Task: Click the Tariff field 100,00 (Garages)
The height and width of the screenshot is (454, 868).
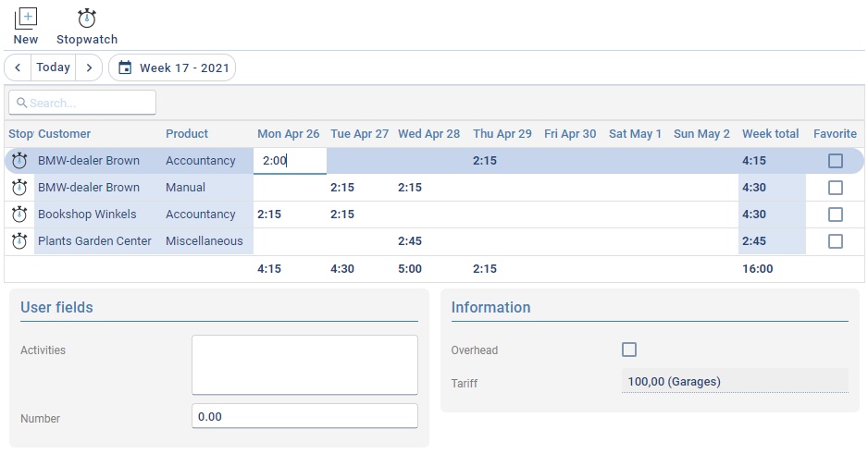Action: (x=735, y=382)
